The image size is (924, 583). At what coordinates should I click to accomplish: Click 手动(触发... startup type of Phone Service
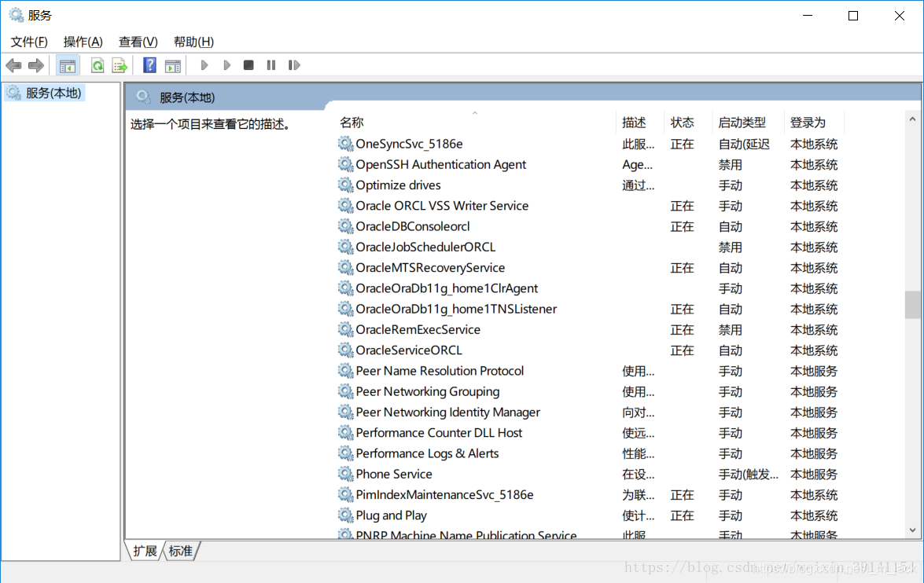coord(749,474)
